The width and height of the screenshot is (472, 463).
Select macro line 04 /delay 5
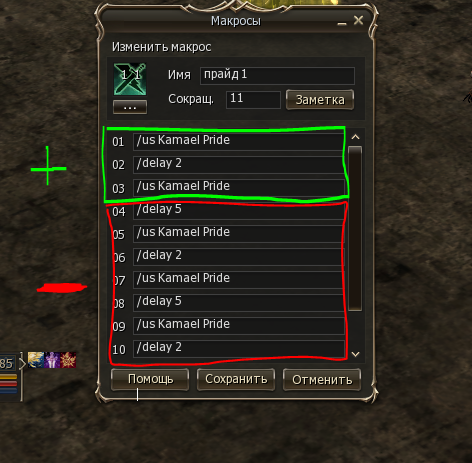pos(239,210)
